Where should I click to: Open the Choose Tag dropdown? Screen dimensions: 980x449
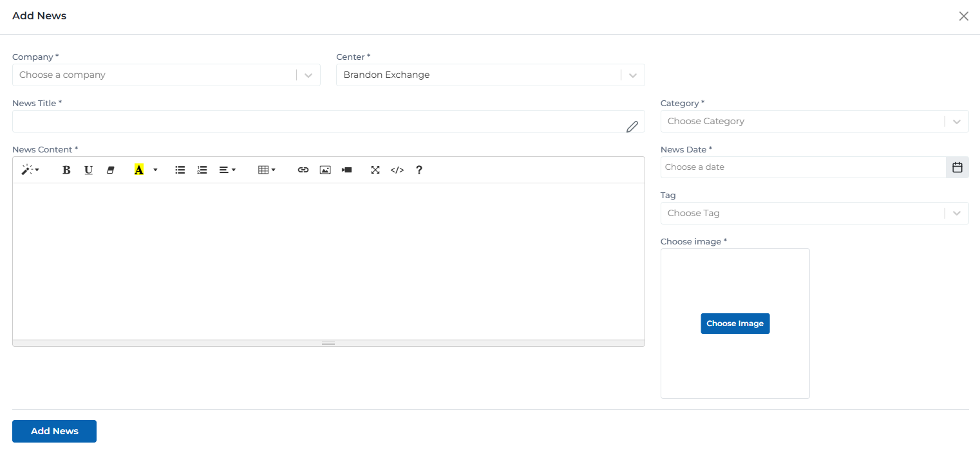click(x=956, y=213)
